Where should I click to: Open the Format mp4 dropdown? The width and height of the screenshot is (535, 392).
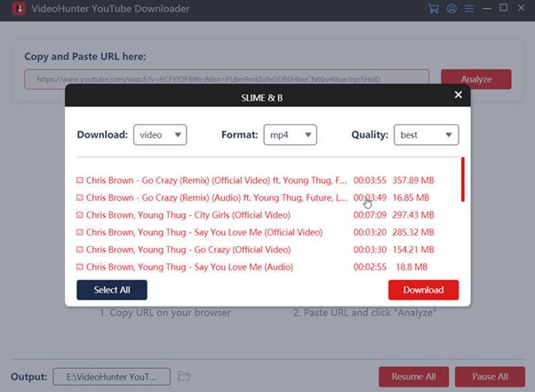(290, 135)
